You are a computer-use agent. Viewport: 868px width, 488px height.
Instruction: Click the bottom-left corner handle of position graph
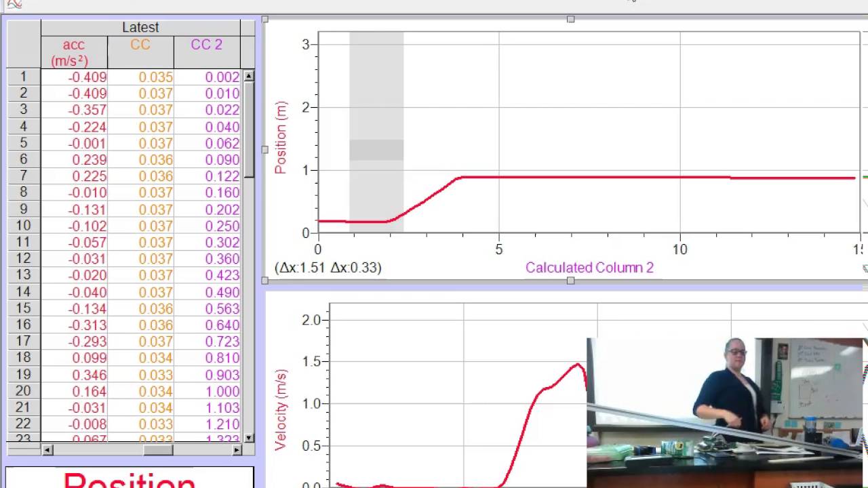265,281
